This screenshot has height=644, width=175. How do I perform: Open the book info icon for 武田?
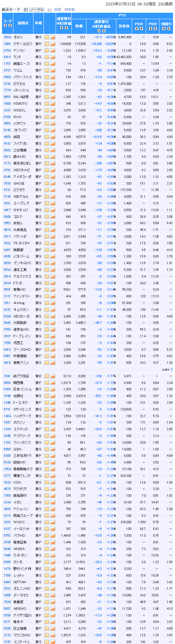(47, 137)
